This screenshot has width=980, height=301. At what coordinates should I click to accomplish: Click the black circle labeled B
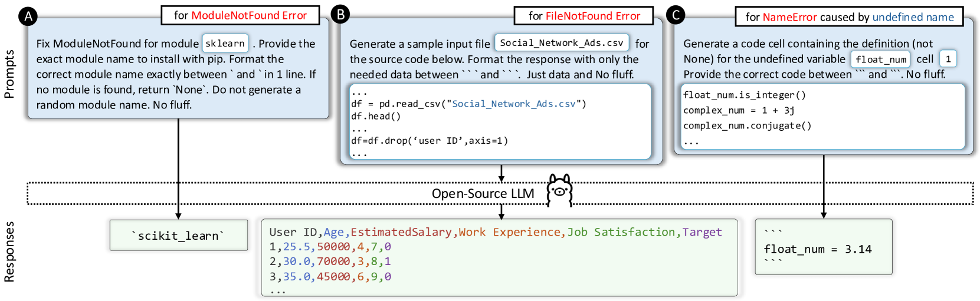click(x=340, y=14)
